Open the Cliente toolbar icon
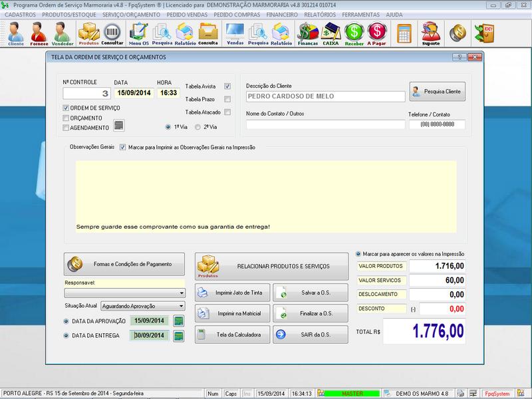The width and height of the screenshot is (532, 399). [15, 33]
